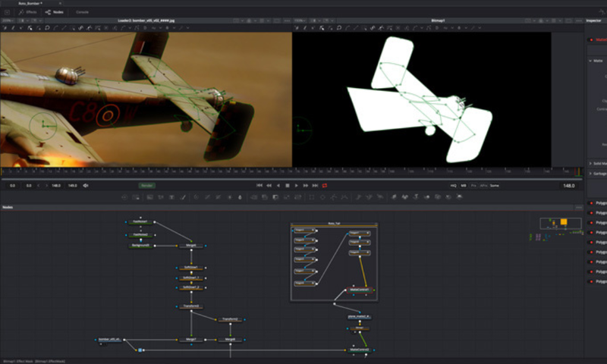607x364 pixels.
Task: Open the Inspector panel header
Action: point(593,20)
